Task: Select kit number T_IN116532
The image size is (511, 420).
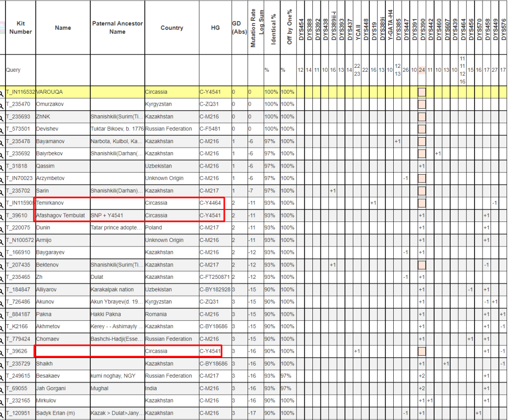Action: (20, 92)
